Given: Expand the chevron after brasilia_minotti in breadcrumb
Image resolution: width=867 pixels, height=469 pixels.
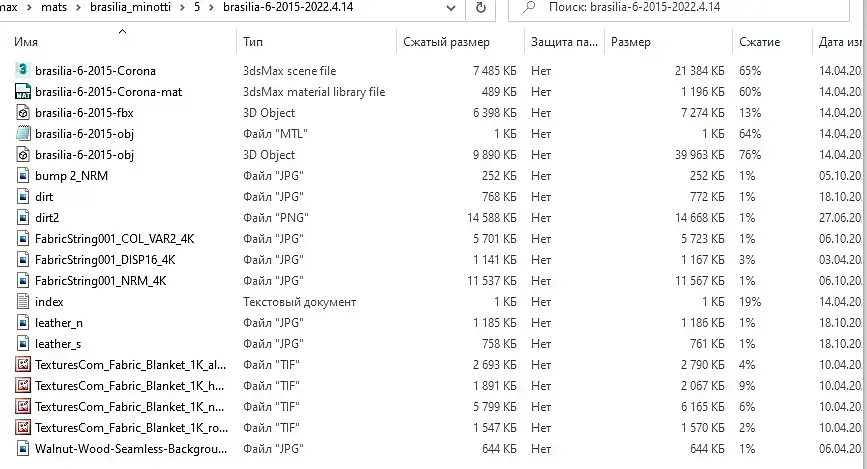Looking at the screenshot, I should coord(182,8).
